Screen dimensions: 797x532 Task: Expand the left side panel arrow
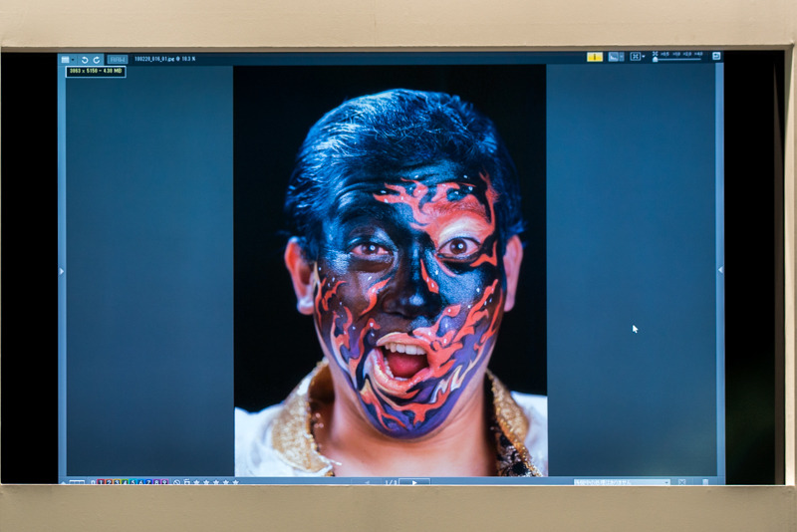click(62, 271)
